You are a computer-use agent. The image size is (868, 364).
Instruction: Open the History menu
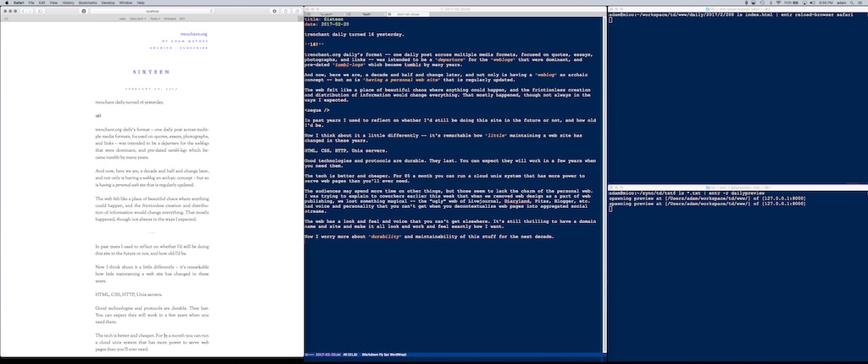pyautogui.click(x=68, y=3)
